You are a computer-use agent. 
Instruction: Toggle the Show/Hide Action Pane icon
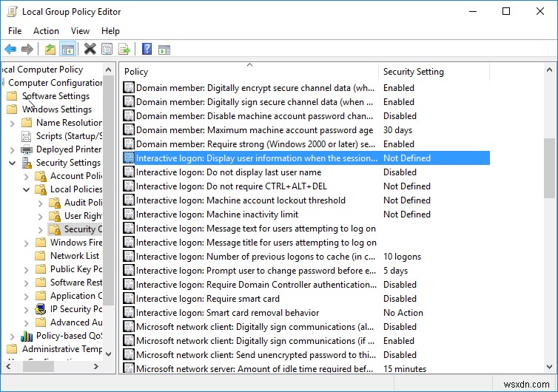[164, 50]
